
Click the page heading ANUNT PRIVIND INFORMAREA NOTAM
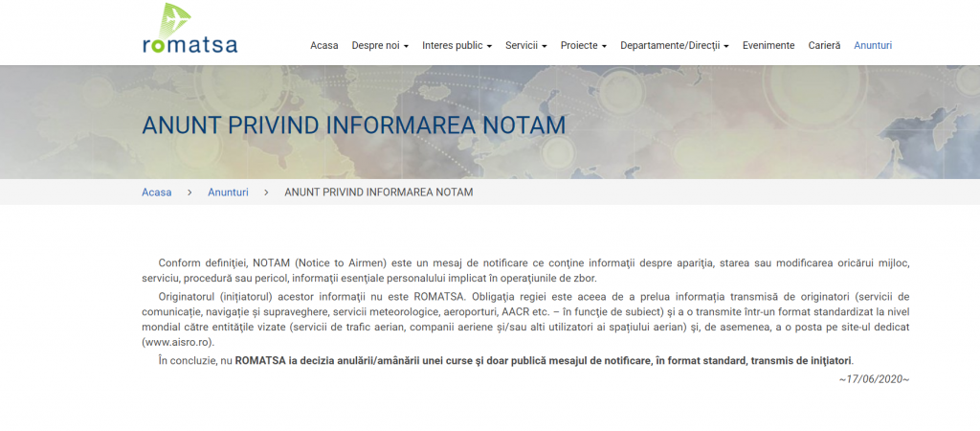354,125
